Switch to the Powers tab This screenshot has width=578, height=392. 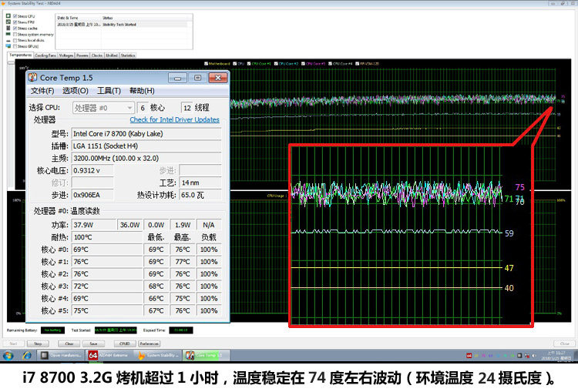pyautogui.click(x=82, y=55)
